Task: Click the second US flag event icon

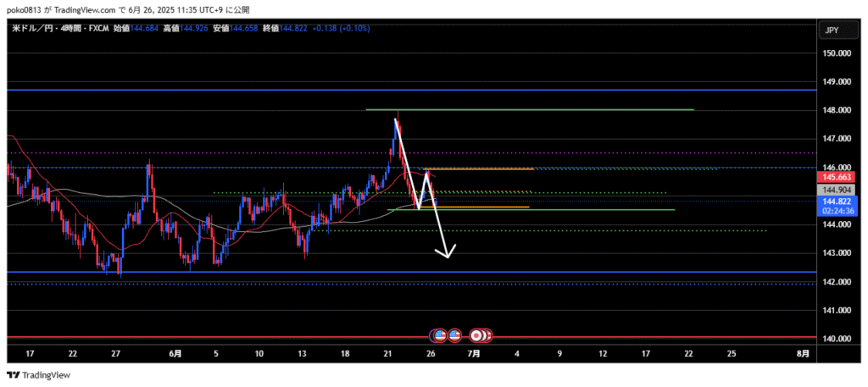Action: (454, 335)
